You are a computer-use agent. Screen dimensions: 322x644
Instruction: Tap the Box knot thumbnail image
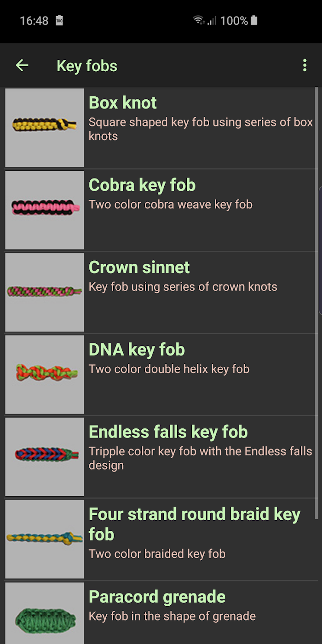pos(45,128)
